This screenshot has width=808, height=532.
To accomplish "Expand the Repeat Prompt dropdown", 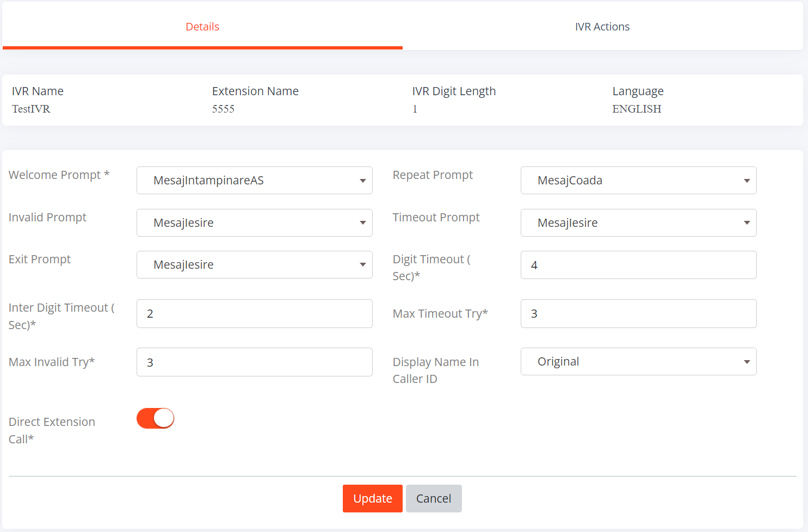I will point(639,181).
